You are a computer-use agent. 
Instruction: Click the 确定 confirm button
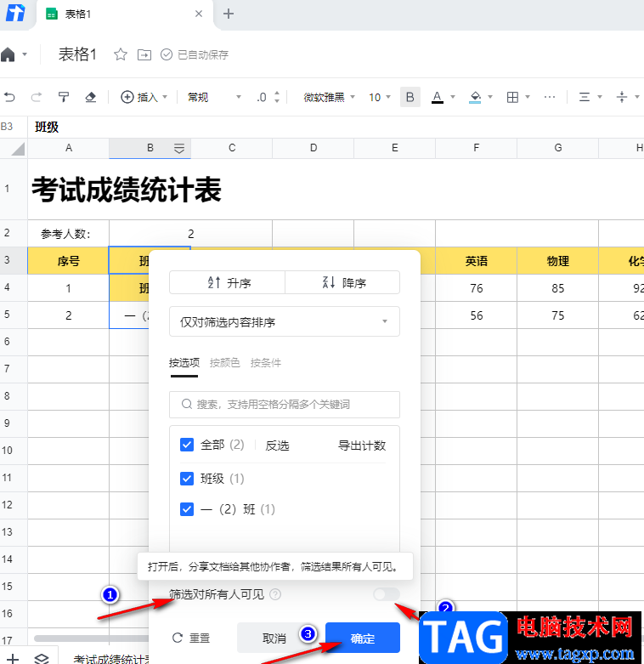tap(363, 638)
